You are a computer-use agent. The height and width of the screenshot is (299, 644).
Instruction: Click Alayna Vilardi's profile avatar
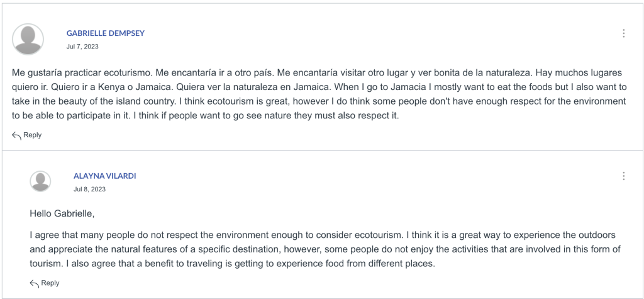40,181
